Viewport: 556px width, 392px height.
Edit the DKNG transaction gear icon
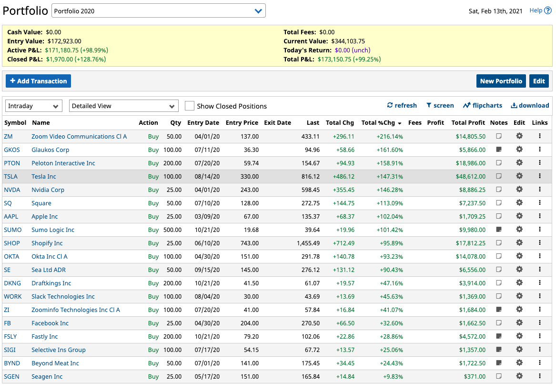[519, 283]
